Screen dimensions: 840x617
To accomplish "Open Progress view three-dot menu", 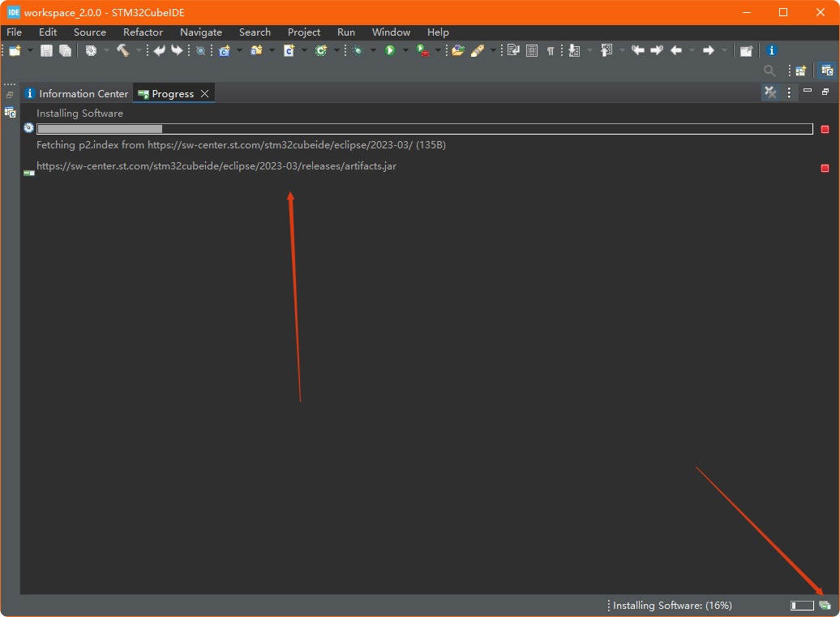I will click(789, 93).
